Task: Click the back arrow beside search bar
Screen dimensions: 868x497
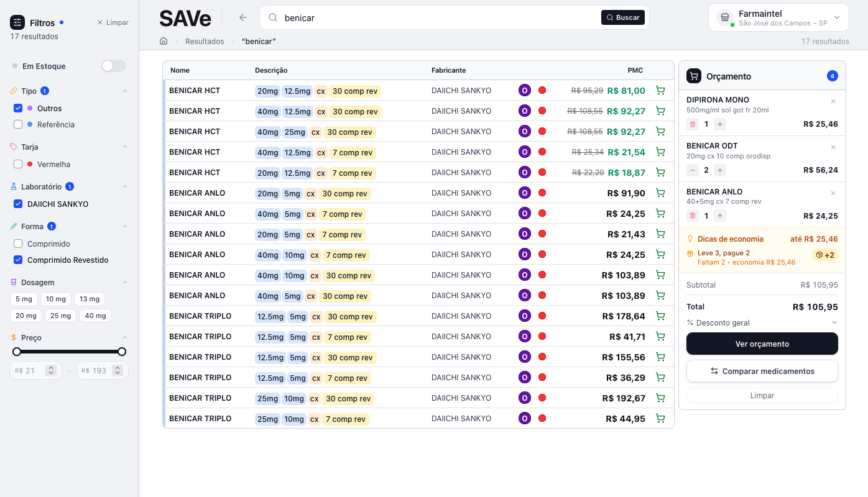Action: (x=243, y=17)
